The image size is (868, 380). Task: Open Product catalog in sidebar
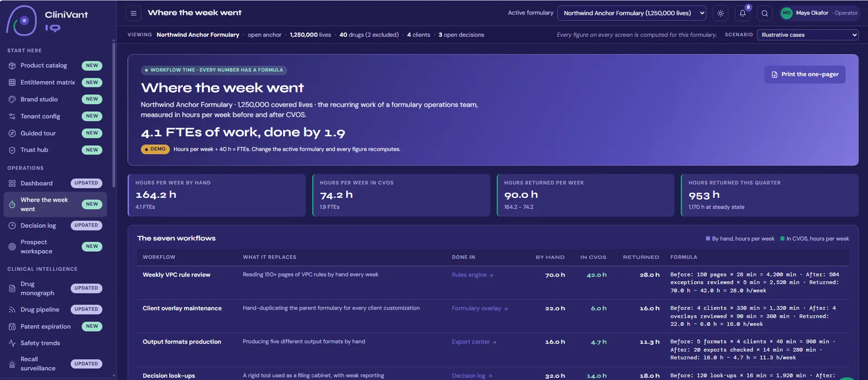point(55,66)
